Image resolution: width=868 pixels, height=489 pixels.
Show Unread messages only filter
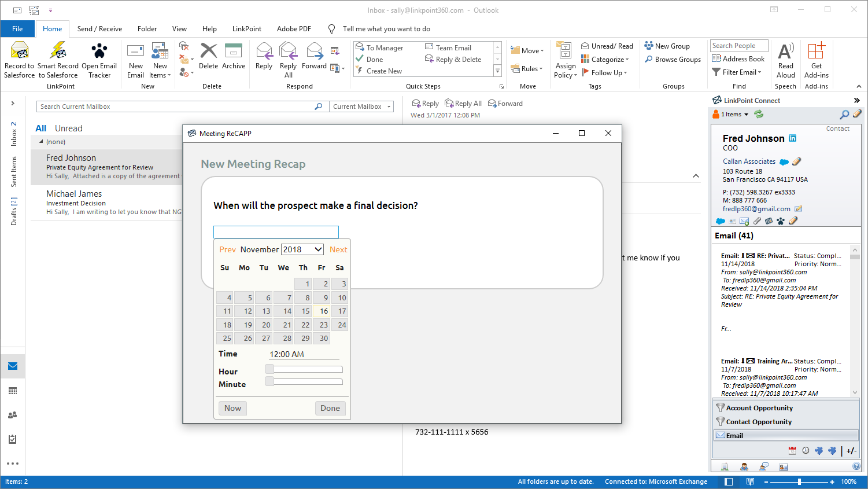tap(69, 128)
